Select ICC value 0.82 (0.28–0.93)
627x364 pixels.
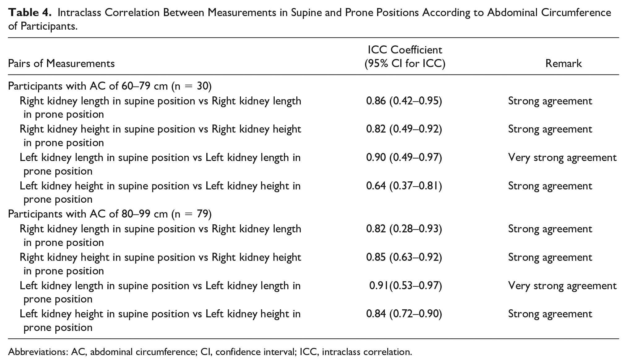point(404,229)
